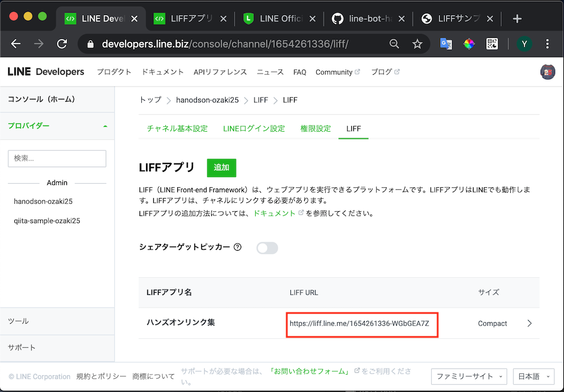The image size is (564, 392).
Task: Click the LIFF URL https://liff.line.me/1654261336-WGbGEA7Z
Action: 359,324
